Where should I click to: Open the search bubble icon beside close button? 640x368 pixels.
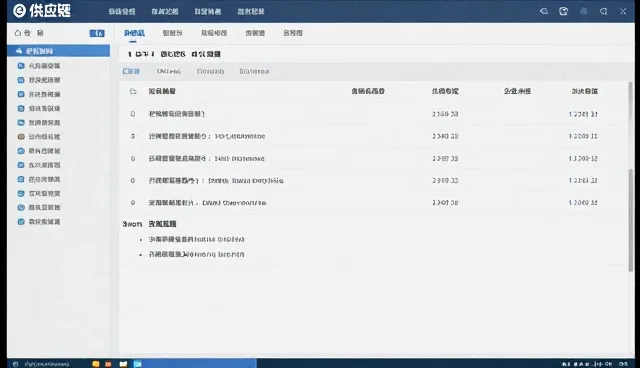603,11
